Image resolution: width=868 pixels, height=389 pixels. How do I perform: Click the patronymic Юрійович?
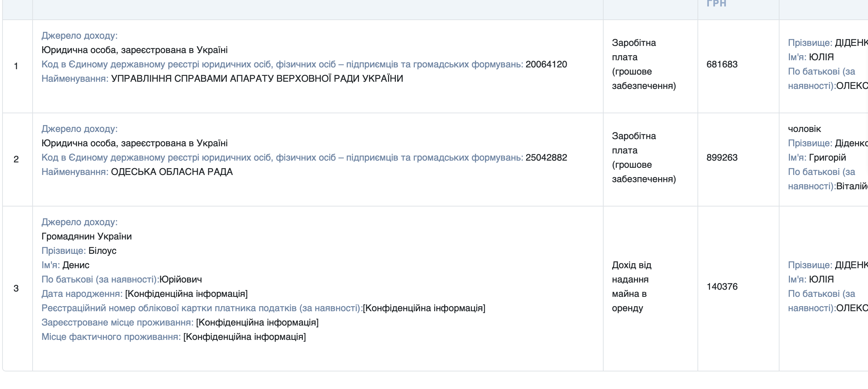tap(181, 280)
